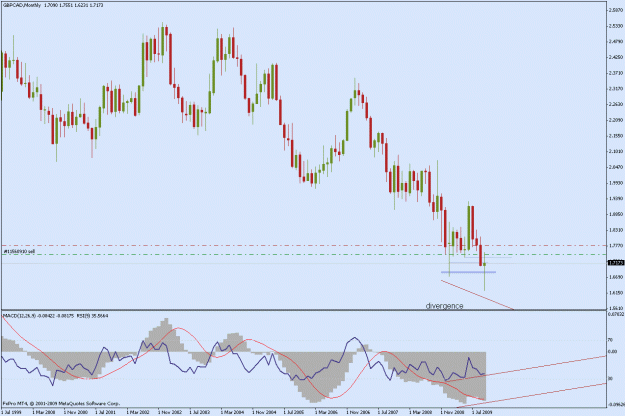Image resolution: width=625 pixels, height=416 pixels.
Task: Click the '1 Jul 1999' date label
Action: (x=12, y=412)
